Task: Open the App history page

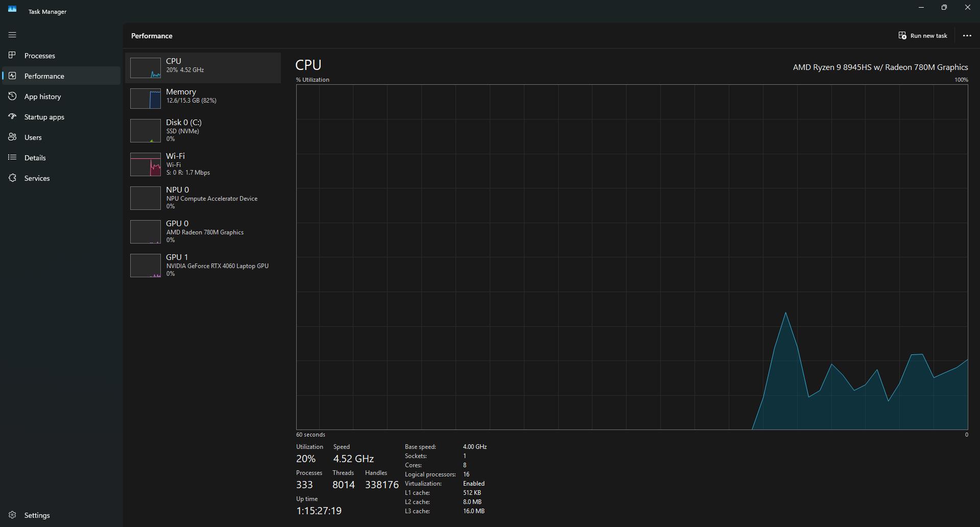Action: (x=61, y=96)
